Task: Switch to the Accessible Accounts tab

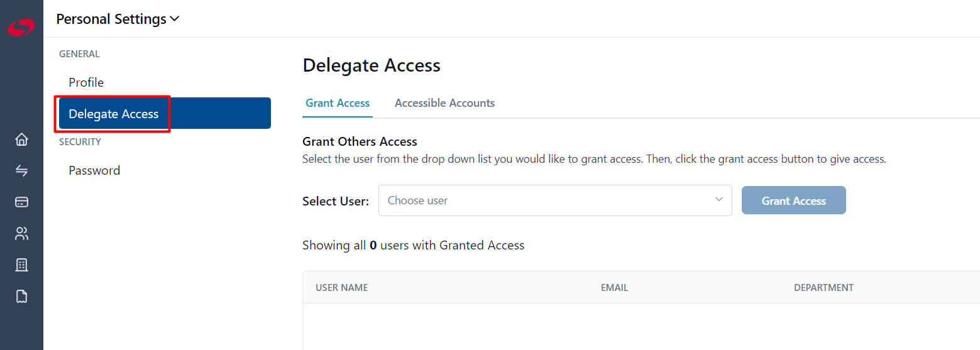Action: pyautogui.click(x=444, y=103)
